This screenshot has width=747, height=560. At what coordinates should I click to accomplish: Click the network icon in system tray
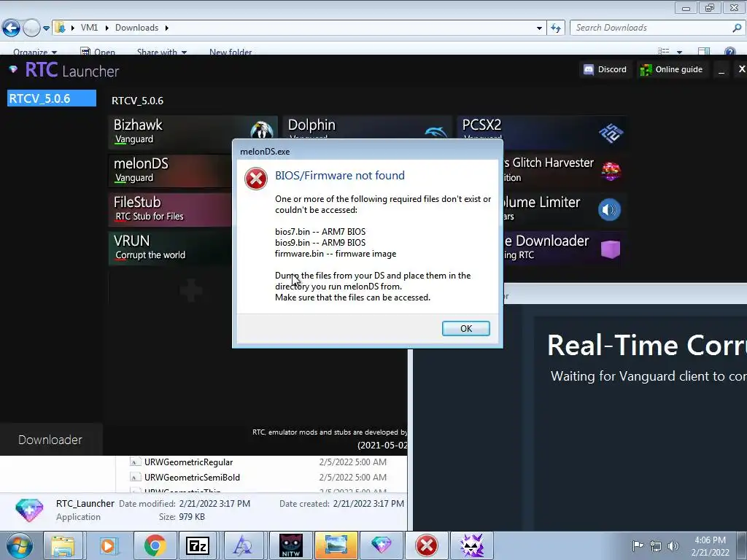click(x=656, y=545)
